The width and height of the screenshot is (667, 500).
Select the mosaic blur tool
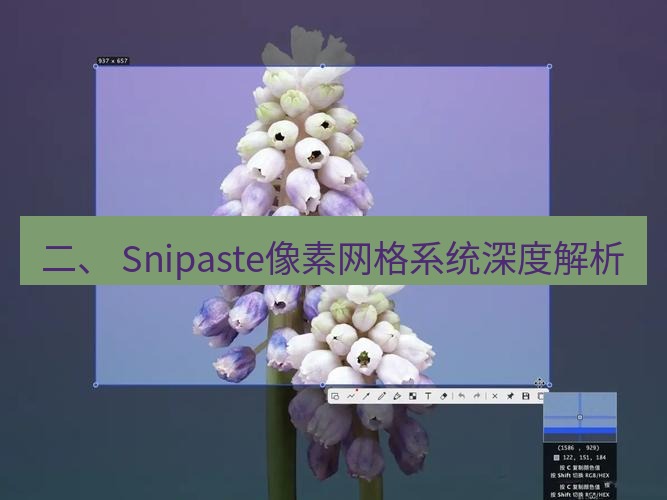(x=413, y=396)
